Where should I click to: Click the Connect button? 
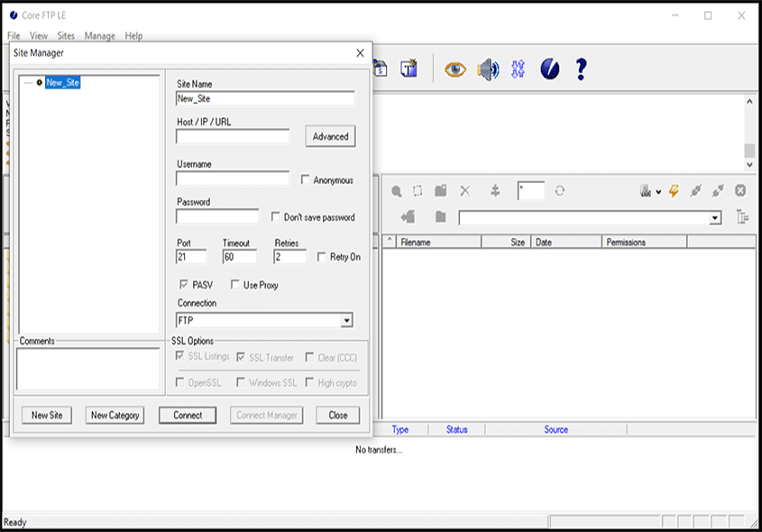coord(188,415)
